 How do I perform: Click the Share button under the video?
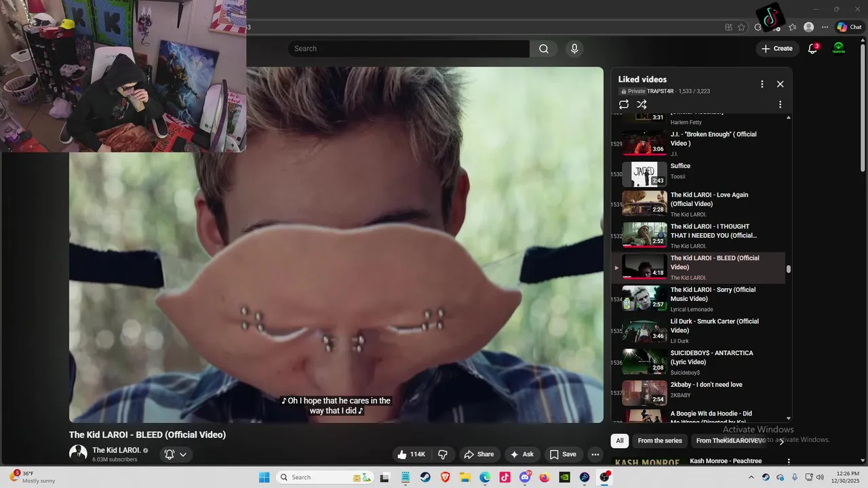pyautogui.click(x=479, y=454)
